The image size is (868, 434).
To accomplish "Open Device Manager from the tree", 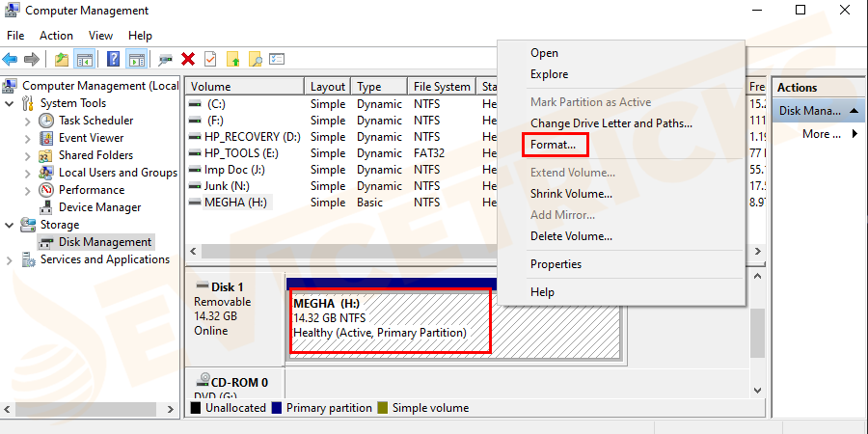I will coord(99,207).
